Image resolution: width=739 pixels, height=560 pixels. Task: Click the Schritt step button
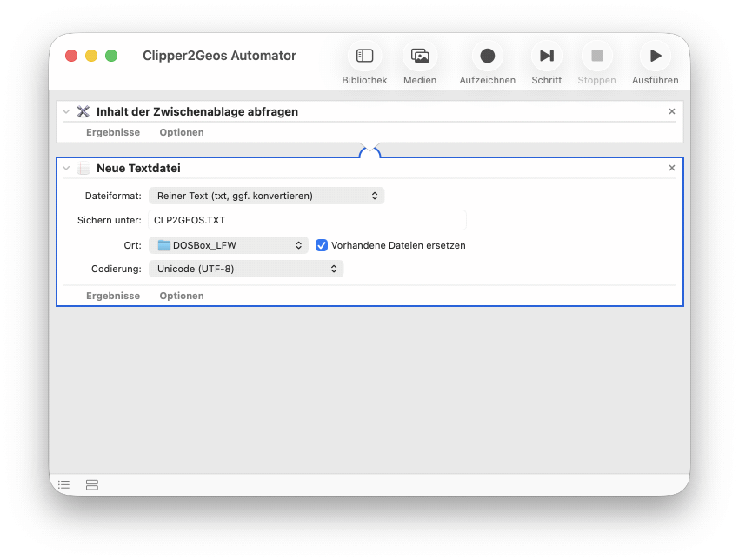click(546, 57)
